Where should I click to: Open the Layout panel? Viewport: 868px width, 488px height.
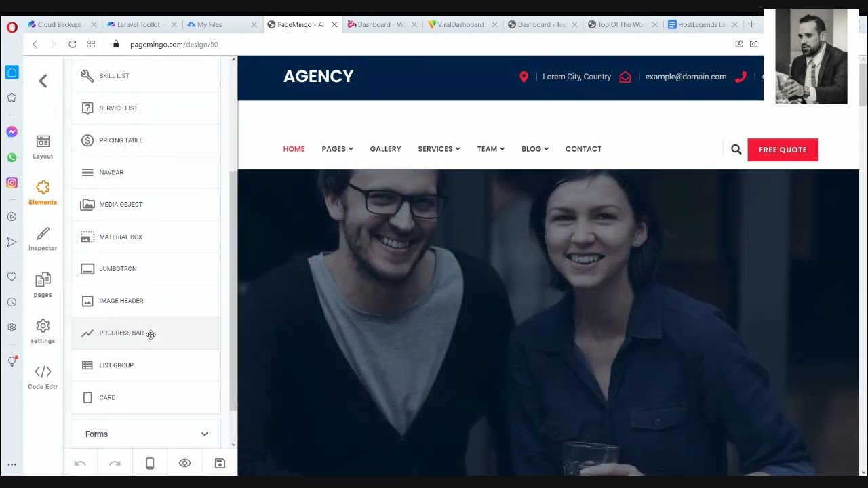coord(43,147)
